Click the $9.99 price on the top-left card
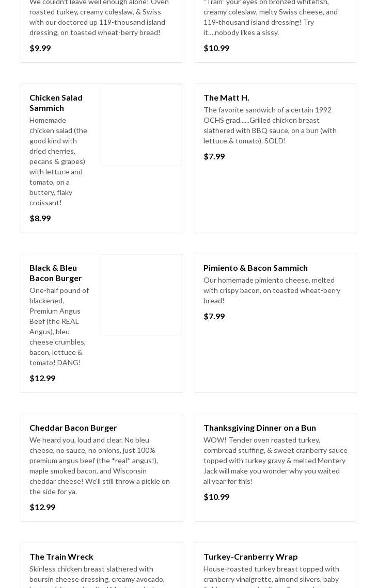Viewport: 377px width, 588px height. 40,48
